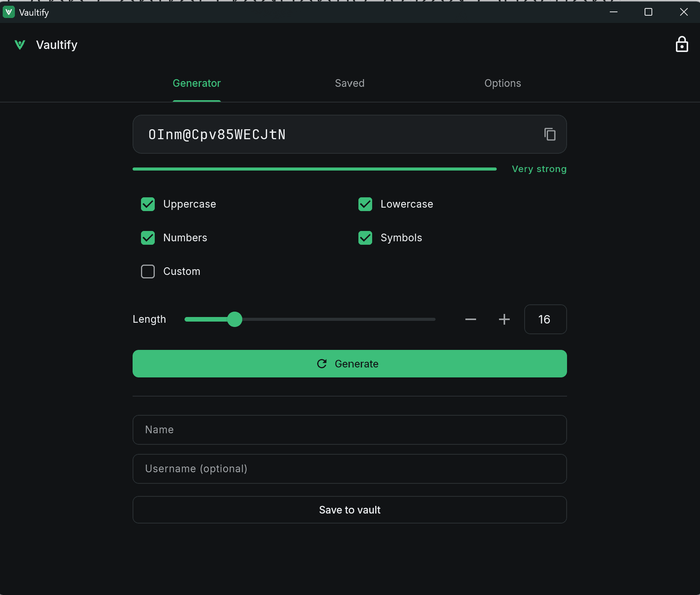Copy the generated password to clipboard
The image size is (700, 595).
[550, 134]
